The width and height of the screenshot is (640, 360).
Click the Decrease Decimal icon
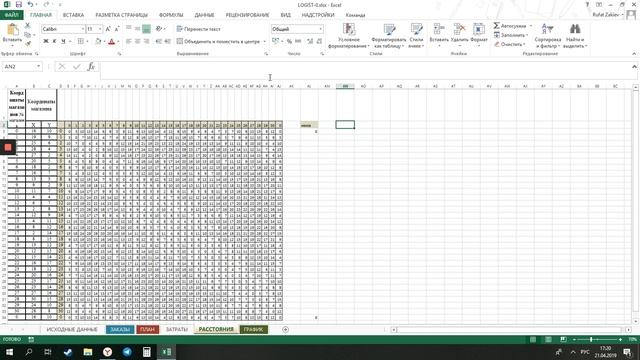pyautogui.click(x=319, y=41)
